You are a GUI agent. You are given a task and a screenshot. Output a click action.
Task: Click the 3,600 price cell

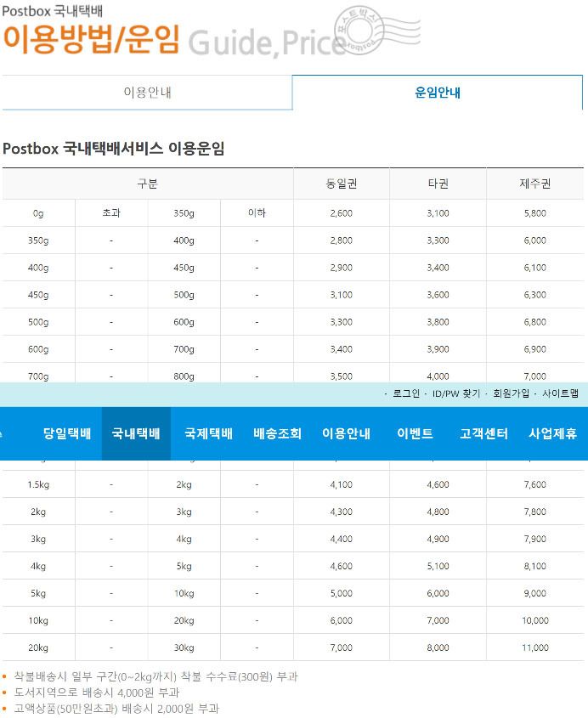click(438, 295)
